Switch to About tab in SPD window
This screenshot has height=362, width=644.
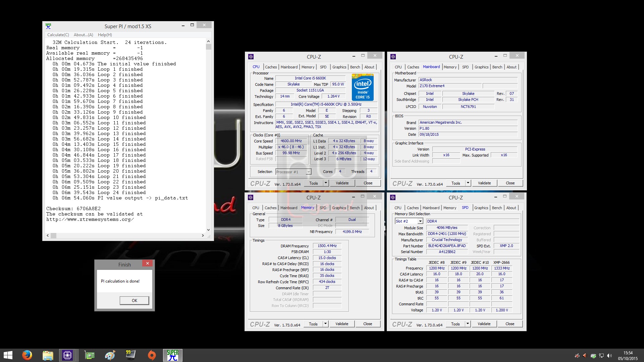point(511,208)
